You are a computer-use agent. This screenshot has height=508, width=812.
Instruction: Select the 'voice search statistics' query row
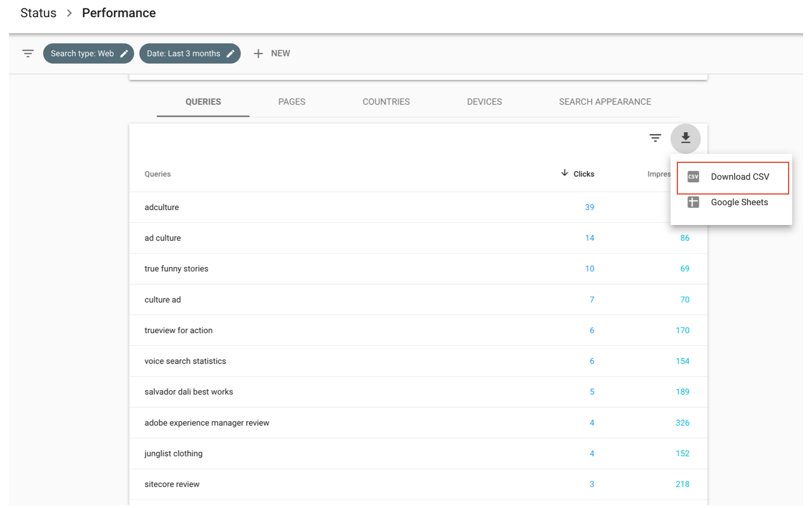pos(185,361)
